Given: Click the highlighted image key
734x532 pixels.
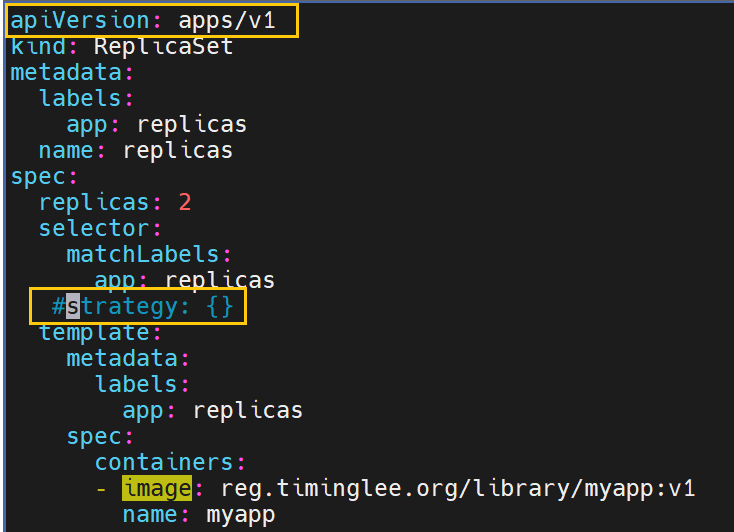Looking at the screenshot, I should pos(157,488).
